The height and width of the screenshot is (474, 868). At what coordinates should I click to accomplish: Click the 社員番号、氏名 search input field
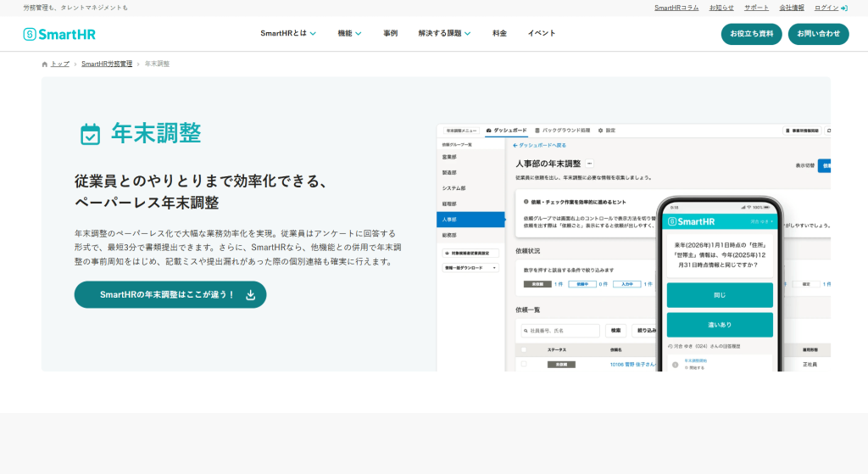click(x=560, y=332)
